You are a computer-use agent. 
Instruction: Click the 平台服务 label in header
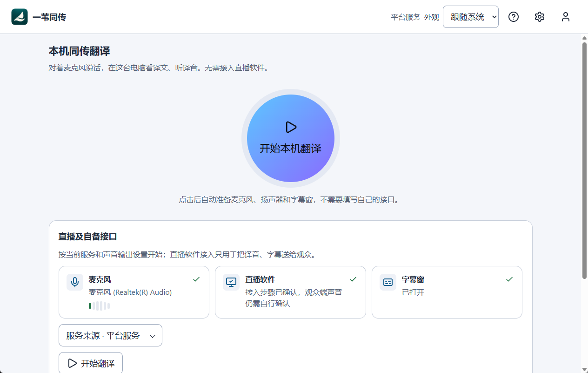click(406, 17)
